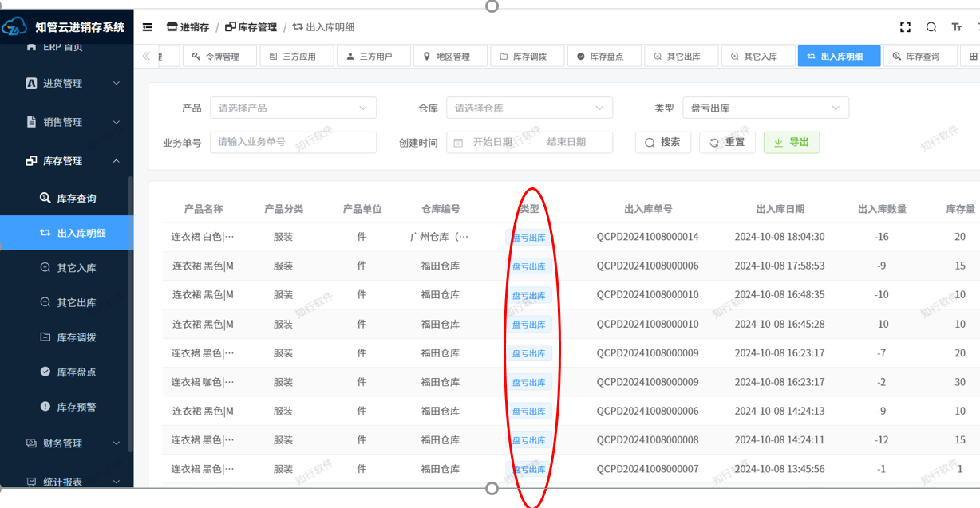Click the calendar icon in date range
The image size is (980, 508).
click(x=458, y=143)
